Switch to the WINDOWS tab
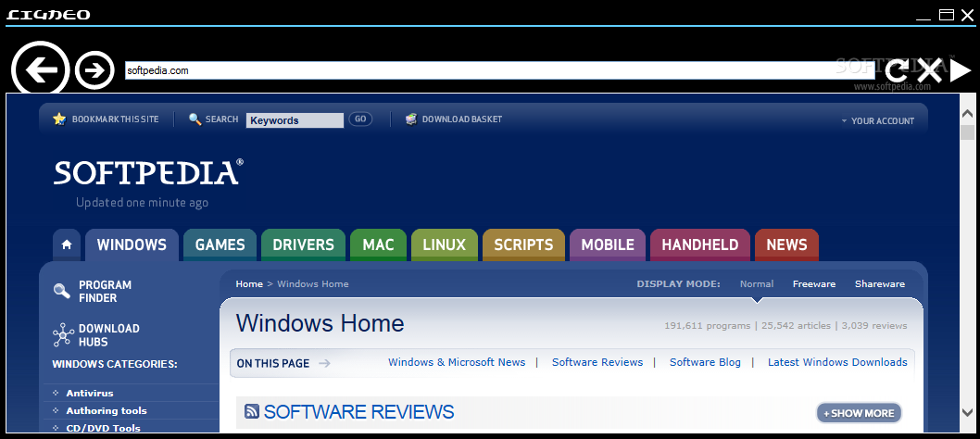 pyautogui.click(x=132, y=245)
